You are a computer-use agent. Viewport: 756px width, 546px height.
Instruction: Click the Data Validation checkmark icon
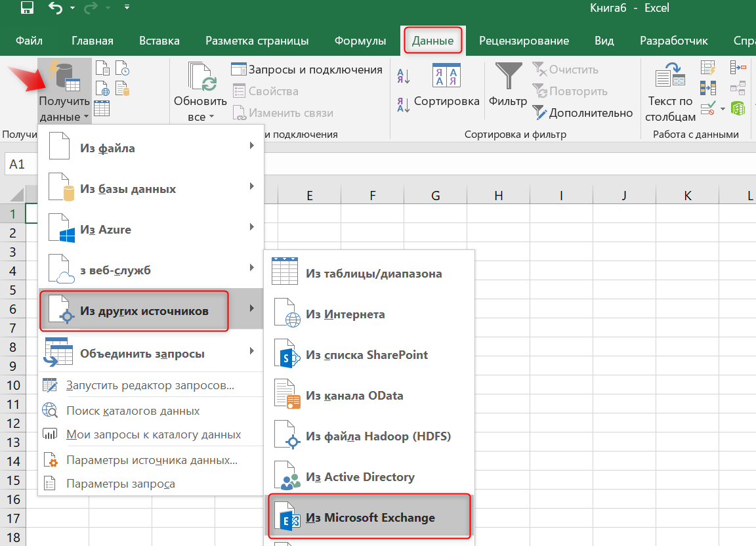tap(708, 108)
